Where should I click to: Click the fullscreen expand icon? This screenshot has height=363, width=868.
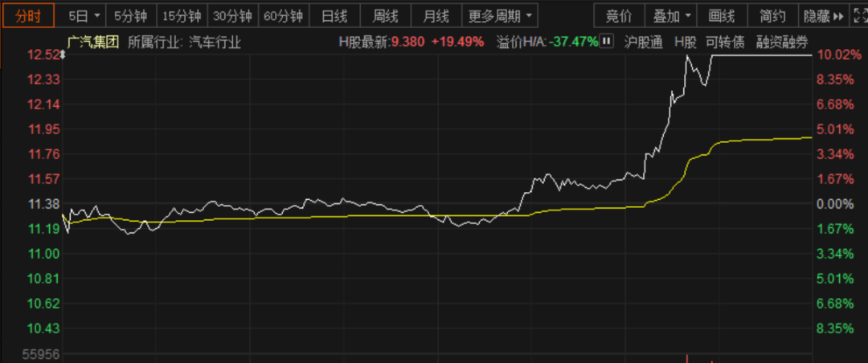click(x=858, y=16)
